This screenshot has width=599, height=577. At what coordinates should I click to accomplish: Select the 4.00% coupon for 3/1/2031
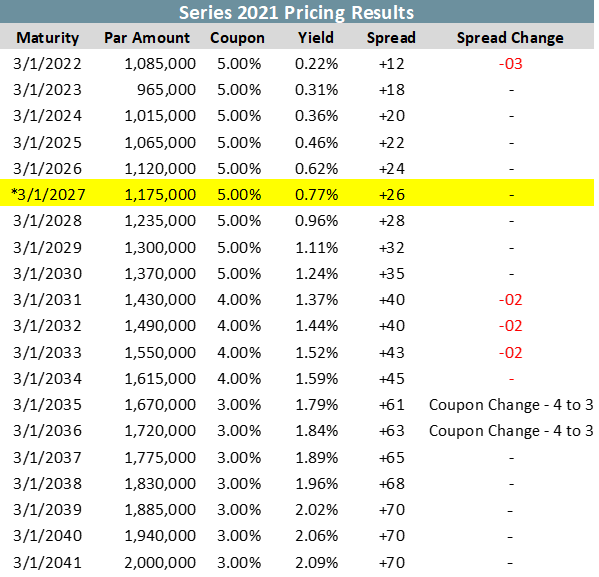point(239,300)
